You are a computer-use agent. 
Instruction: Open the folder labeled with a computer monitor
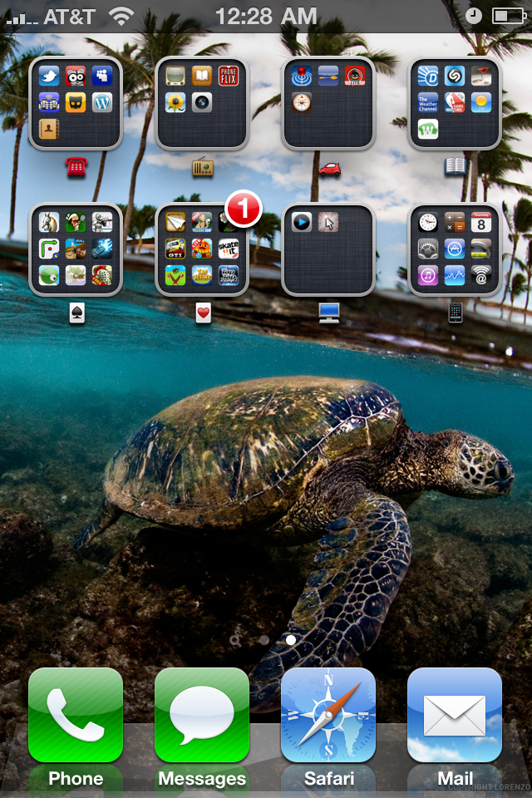(328, 249)
